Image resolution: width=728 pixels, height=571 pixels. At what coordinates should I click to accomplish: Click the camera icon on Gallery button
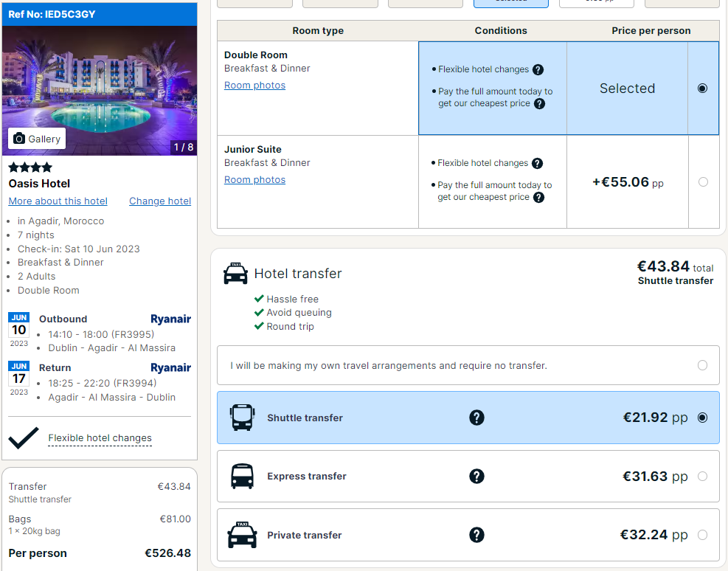coord(19,139)
